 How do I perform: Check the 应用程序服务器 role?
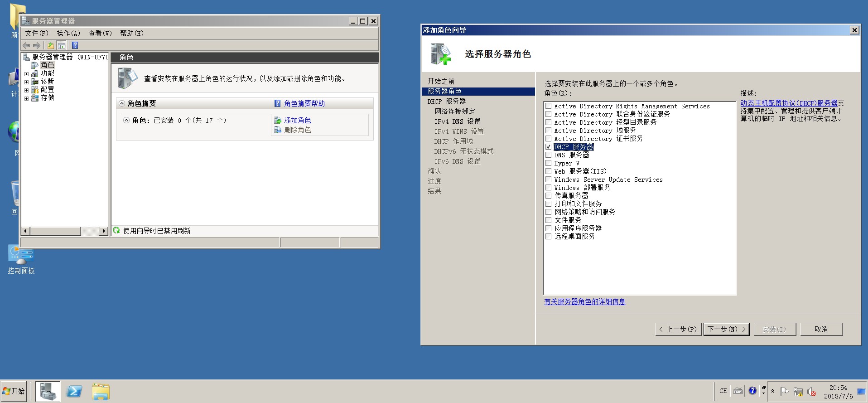tap(548, 228)
